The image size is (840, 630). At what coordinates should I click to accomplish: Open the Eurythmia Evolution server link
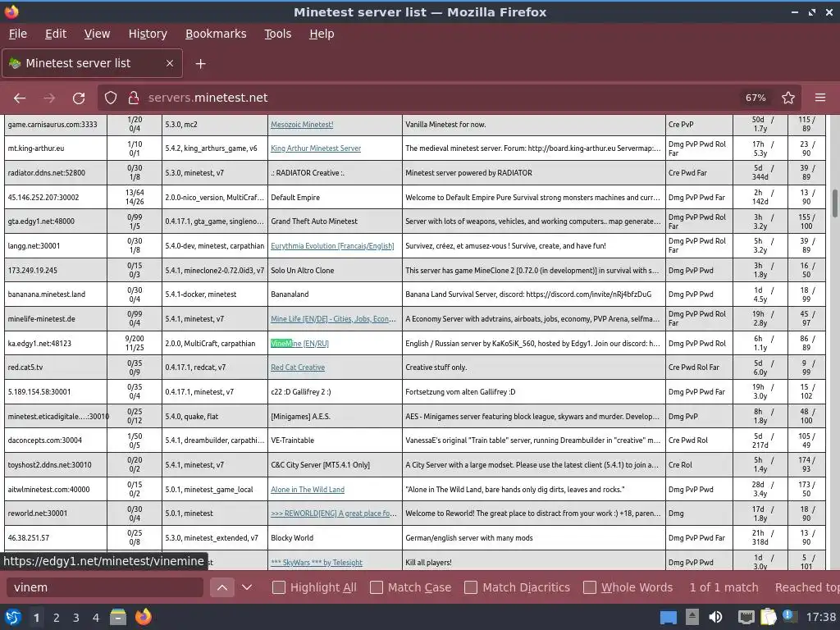click(x=332, y=246)
